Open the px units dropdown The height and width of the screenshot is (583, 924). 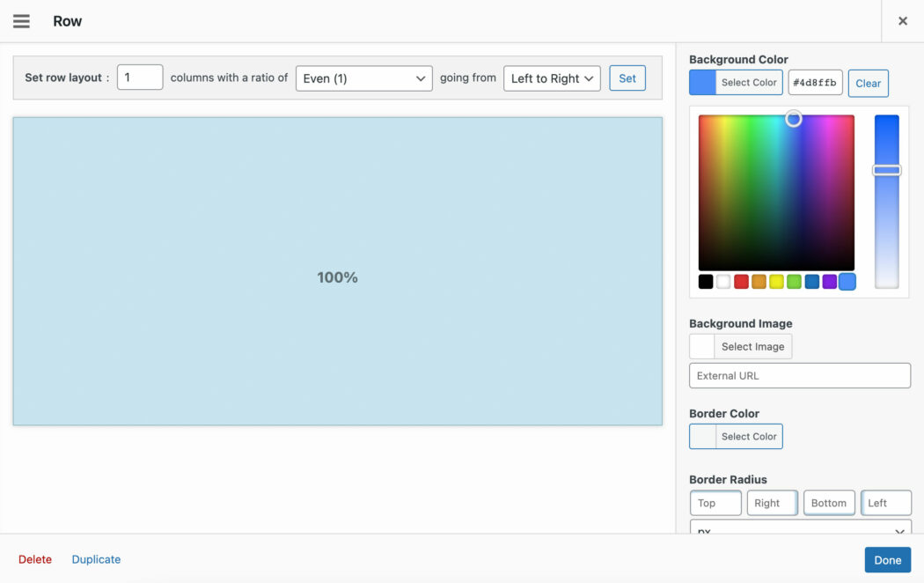click(799, 531)
